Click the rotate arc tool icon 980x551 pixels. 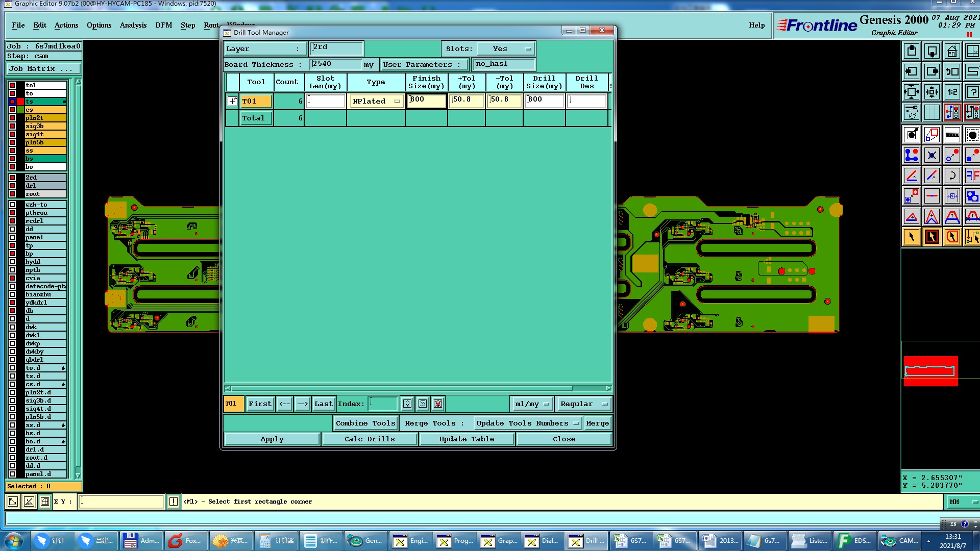pyautogui.click(x=952, y=176)
